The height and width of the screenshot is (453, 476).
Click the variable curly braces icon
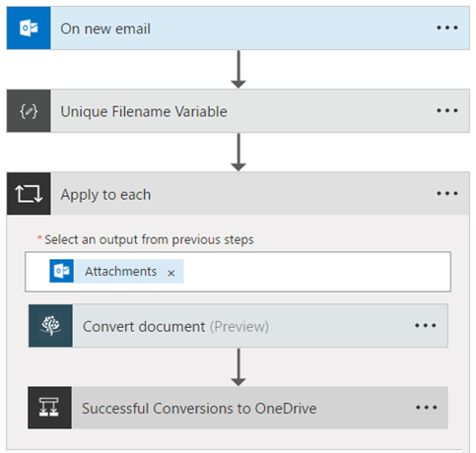coord(29,111)
